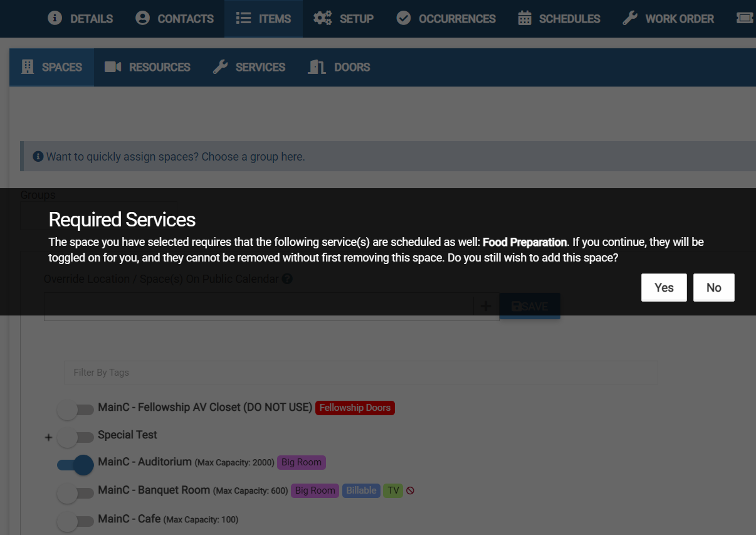756x535 pixels.
Task: Confirm with the Yes button
Action: tap(664, 288)
